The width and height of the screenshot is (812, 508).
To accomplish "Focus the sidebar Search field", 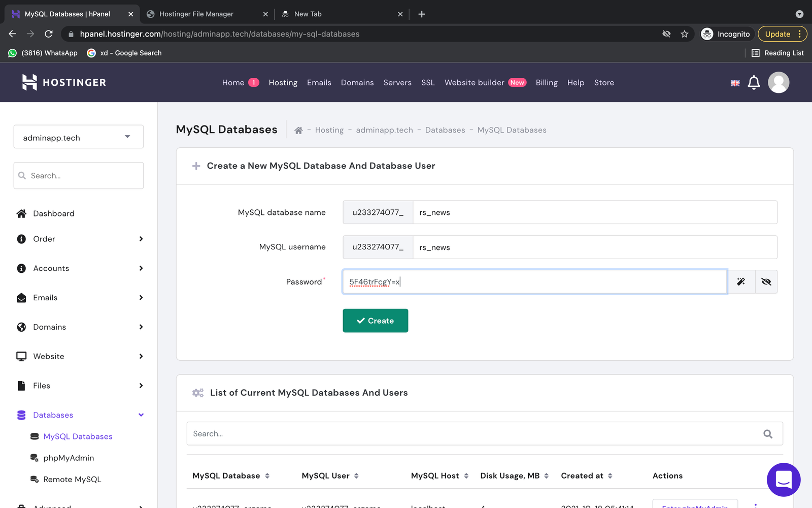I will pos(79,176).
